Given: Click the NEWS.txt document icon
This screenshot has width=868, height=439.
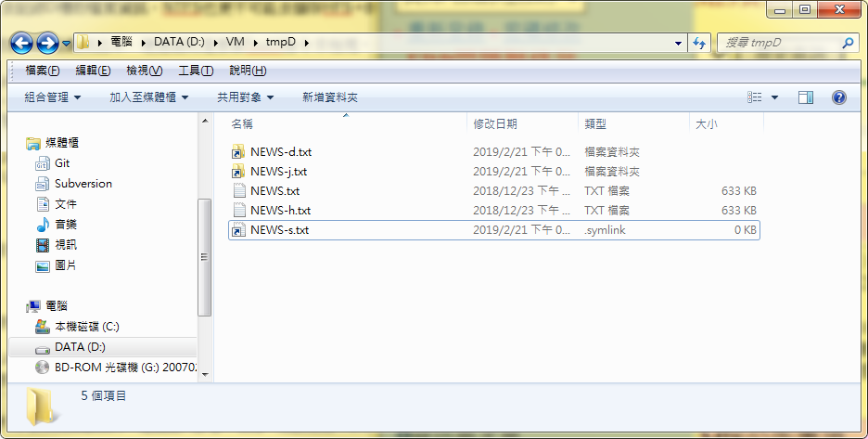Looking at the screenshot, I should [238, 190].
